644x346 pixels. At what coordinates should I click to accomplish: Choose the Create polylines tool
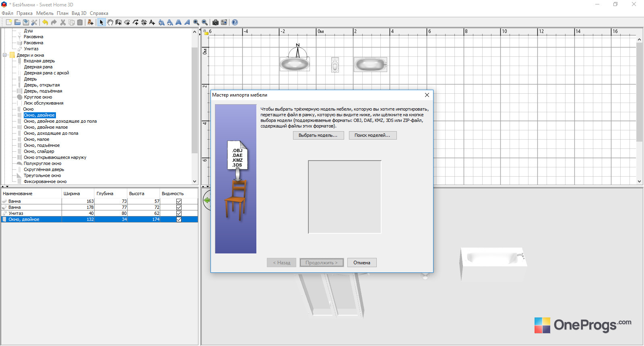pyautogui.click(x=135, y=23)
